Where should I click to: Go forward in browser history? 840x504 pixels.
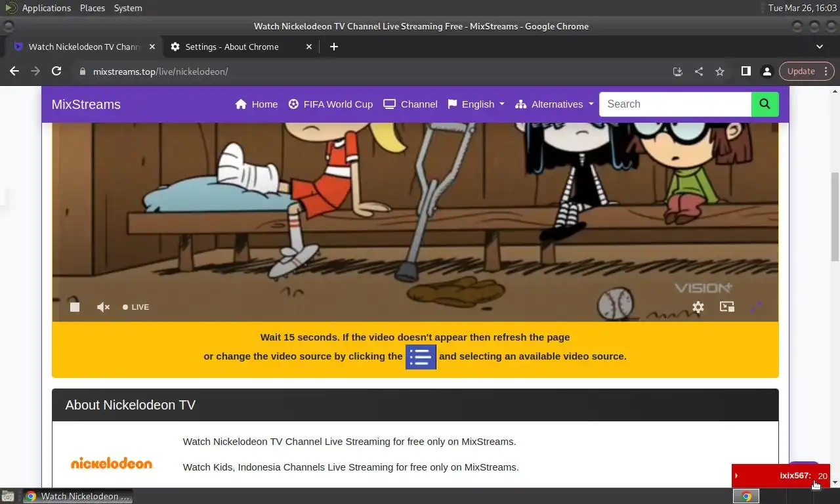point(35,71)
